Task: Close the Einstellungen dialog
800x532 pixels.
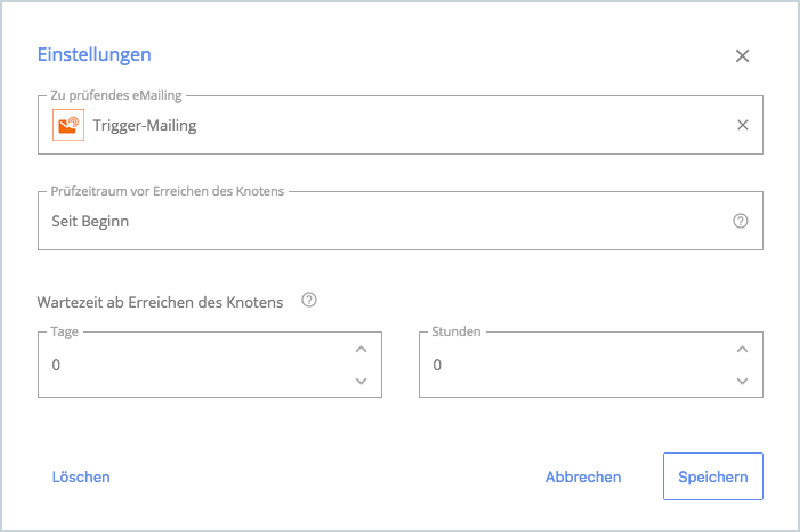Action: click(742, 56)
